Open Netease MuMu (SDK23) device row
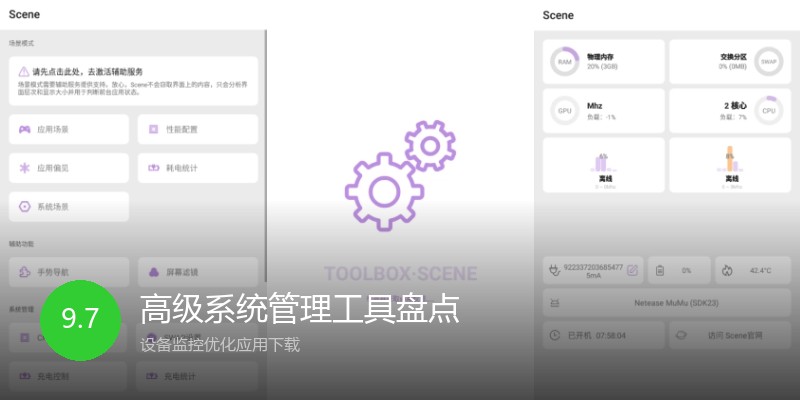The height and width of the screenshot is (400, 800). 667,303
